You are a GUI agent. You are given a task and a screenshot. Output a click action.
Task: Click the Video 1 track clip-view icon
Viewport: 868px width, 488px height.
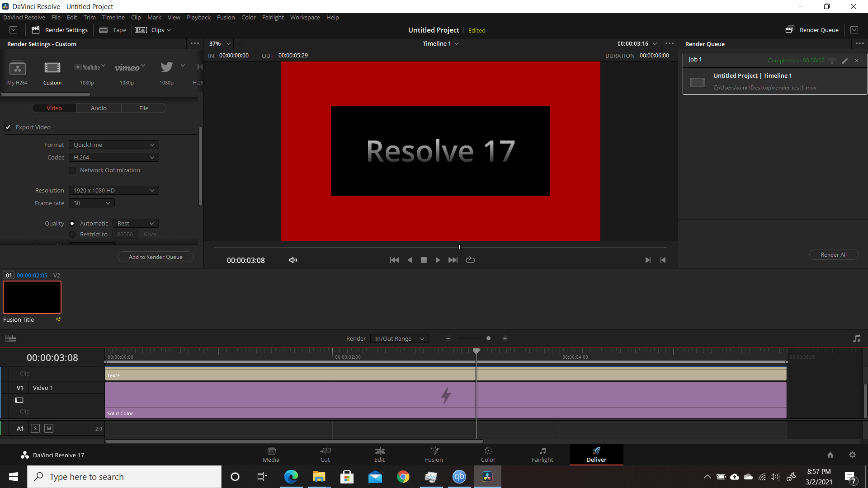19,400
